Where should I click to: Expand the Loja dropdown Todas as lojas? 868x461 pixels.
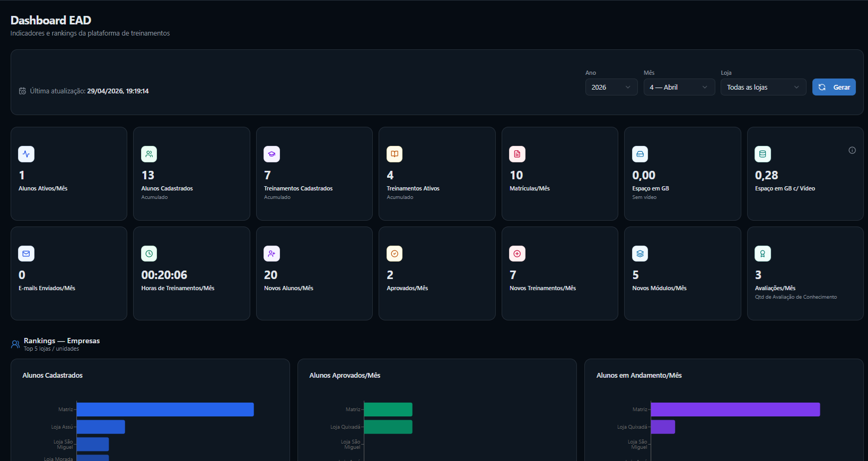tap(764, 87)
